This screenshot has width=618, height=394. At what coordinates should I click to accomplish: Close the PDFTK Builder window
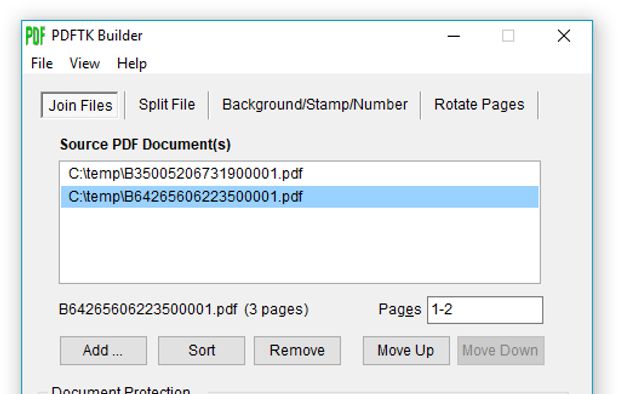pos(564,36)
